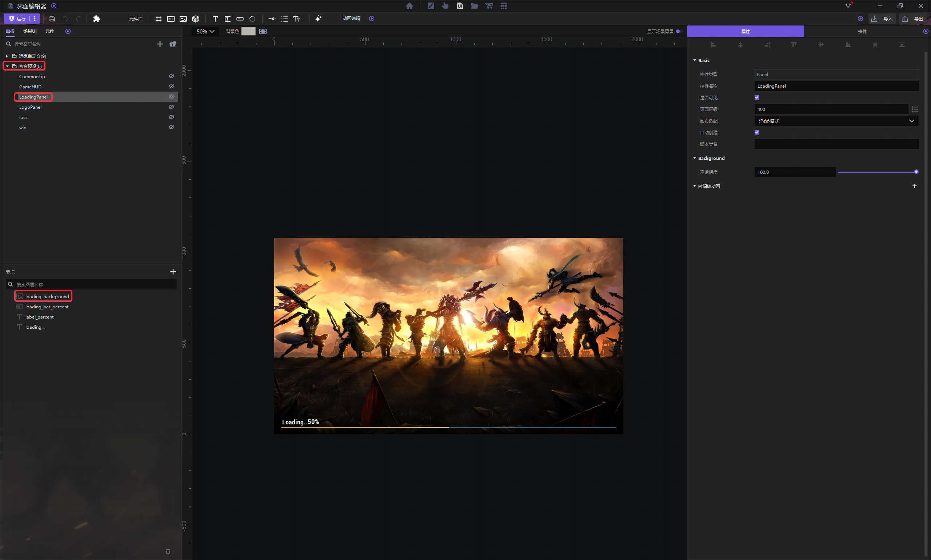Insert a BTN button control from toolbar
Viewport: 931px width, 560px height.
(171, 19)
